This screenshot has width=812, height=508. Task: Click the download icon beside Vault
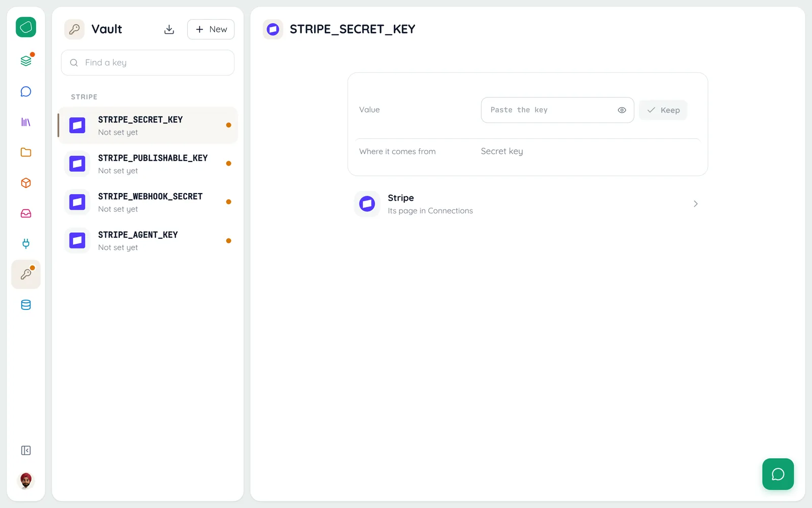(169, 29)
